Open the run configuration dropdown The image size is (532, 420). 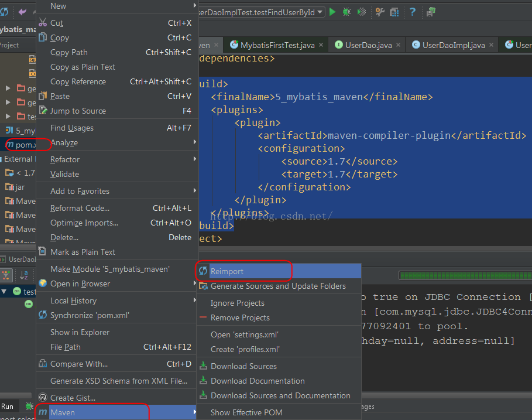tap(320, 12)
